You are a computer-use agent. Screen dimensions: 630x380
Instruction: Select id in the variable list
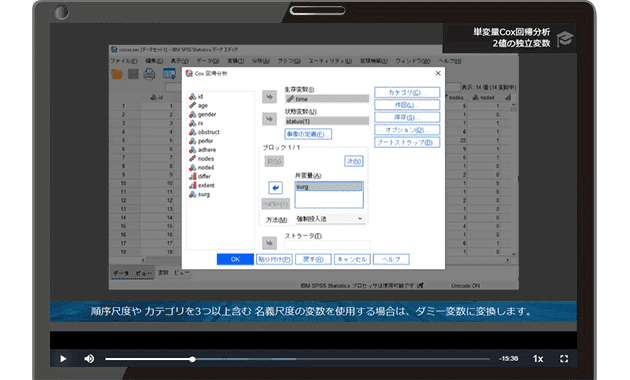tap(200, 96)
